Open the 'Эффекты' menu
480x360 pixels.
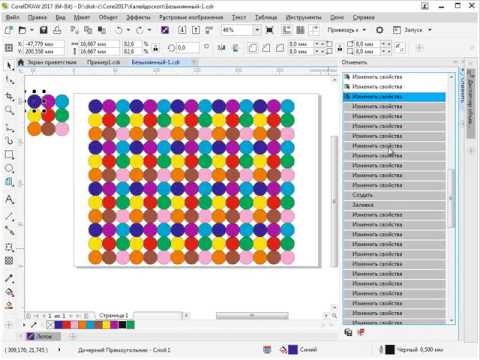(x=138, y=17)
